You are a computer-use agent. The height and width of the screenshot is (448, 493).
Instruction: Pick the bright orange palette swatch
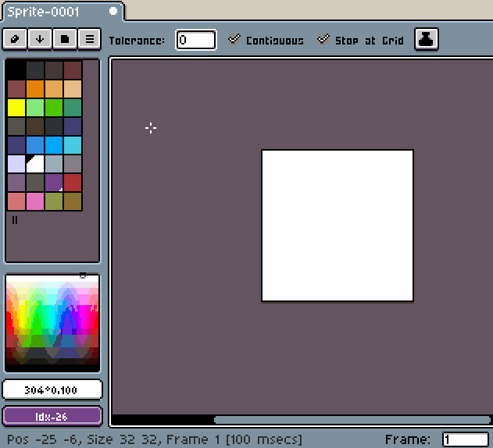coord(35,89)
